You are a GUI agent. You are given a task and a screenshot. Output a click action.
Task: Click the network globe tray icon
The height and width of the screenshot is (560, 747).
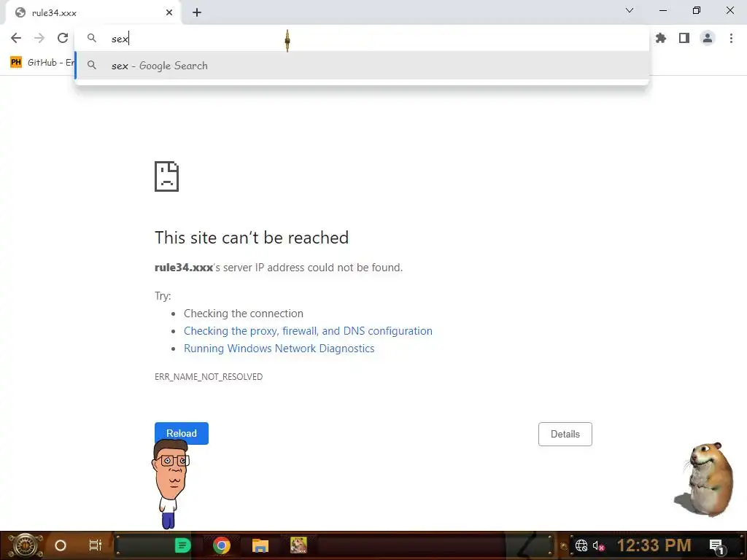(x=581, y=545)
